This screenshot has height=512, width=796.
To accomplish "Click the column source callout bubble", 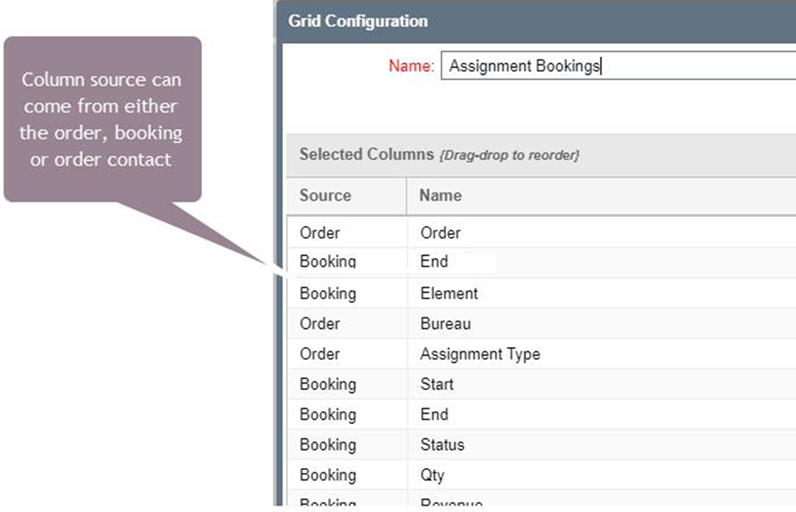I will 103,119.
